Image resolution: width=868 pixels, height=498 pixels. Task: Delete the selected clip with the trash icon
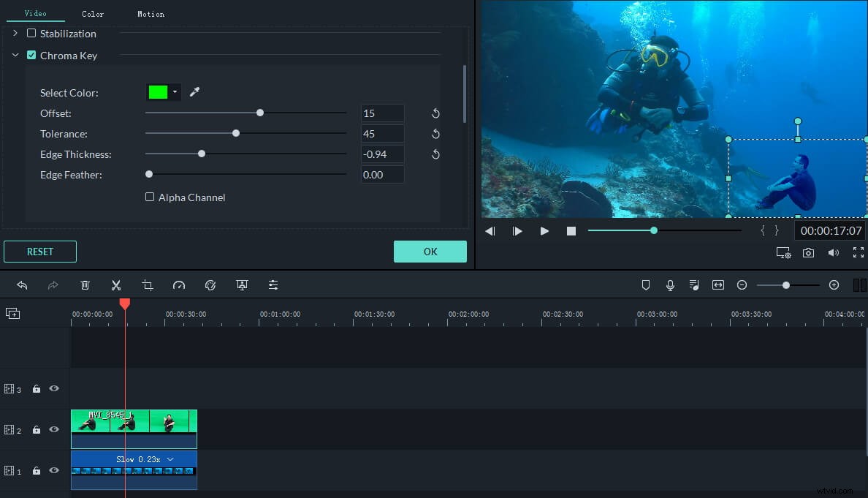[85, 284]
